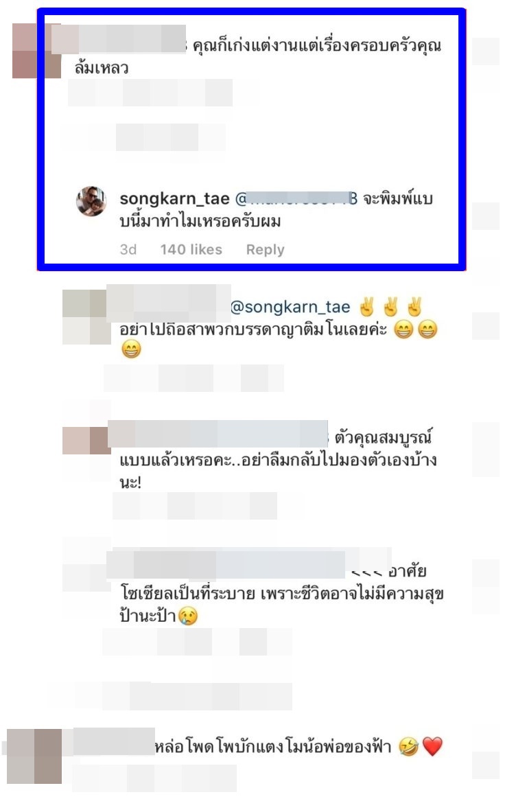Click the red heart emoji in last comment
The height and width of the screenshot is (812, 527).
click(433, 747)
